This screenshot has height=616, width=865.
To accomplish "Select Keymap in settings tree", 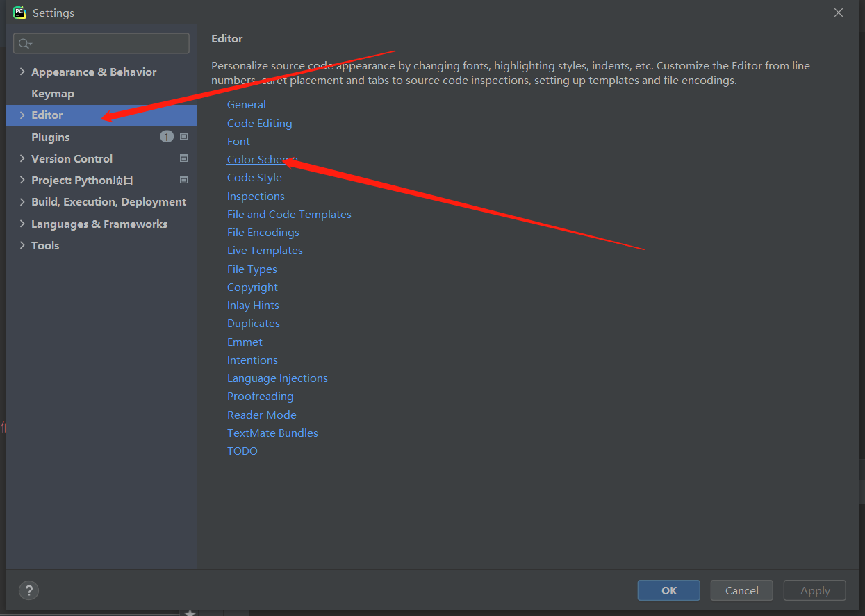I will (x=53, y=93).
